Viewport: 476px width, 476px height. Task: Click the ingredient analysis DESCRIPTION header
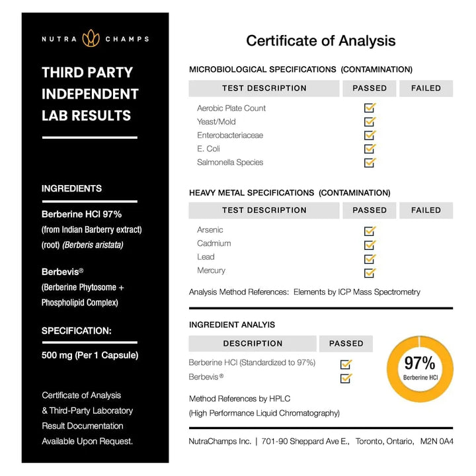point(253,344)
